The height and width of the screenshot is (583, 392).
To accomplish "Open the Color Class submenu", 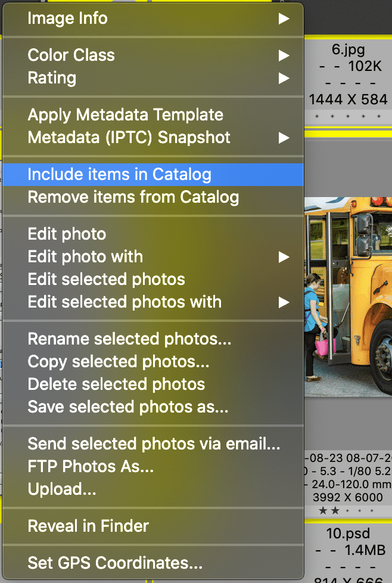I will tap(153, 55).
